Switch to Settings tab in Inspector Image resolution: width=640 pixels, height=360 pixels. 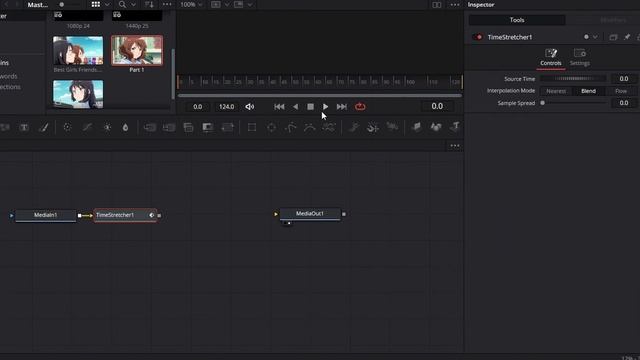tap(580, 58)
